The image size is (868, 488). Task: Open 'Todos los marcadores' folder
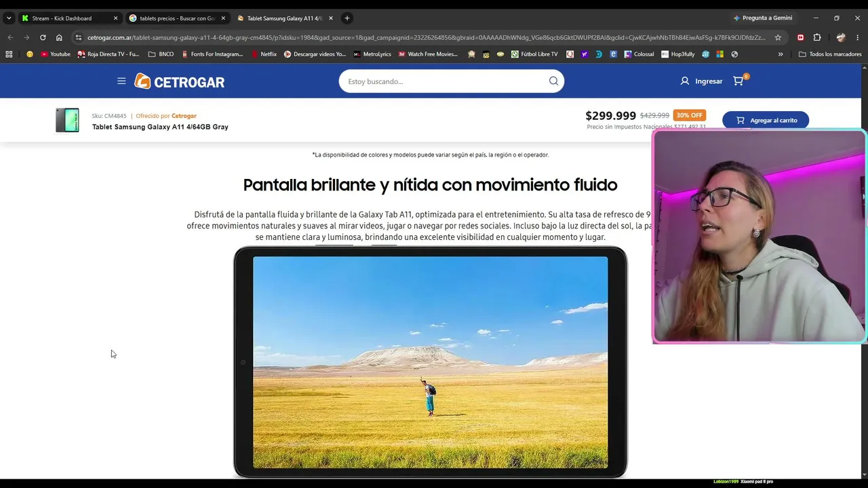[830, 54]
